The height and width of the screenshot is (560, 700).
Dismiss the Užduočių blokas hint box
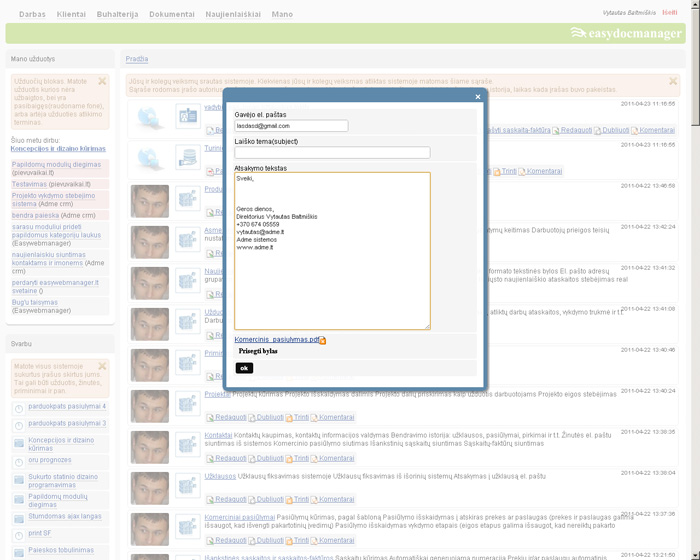(x=102, y=81)
